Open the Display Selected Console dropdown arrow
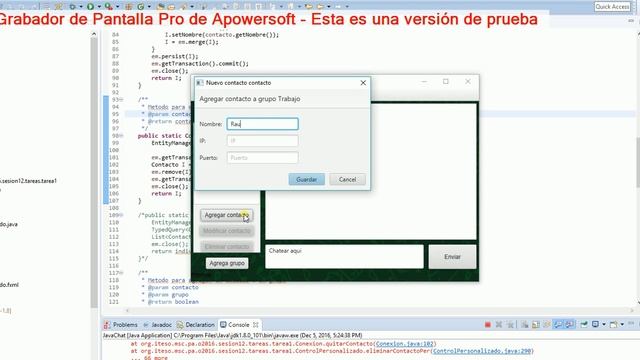This screenshot has height=360, width=640. pos(604,324)
